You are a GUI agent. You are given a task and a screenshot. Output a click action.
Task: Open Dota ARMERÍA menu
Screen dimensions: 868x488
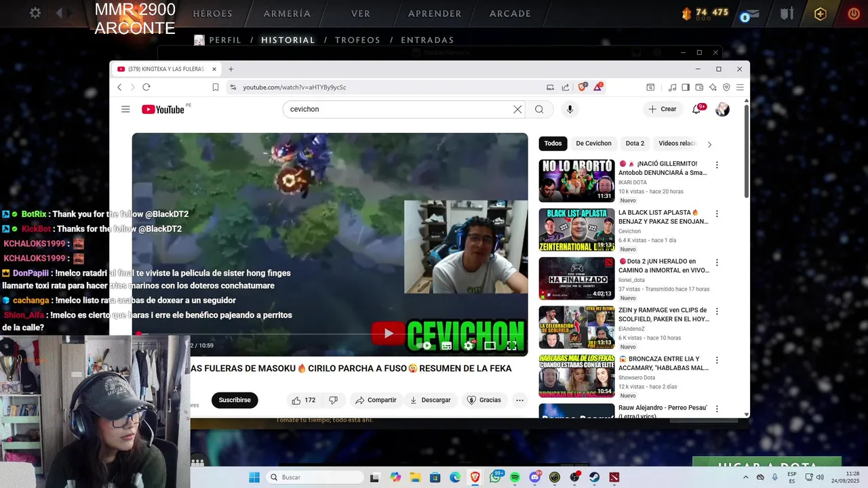point(287,14)
